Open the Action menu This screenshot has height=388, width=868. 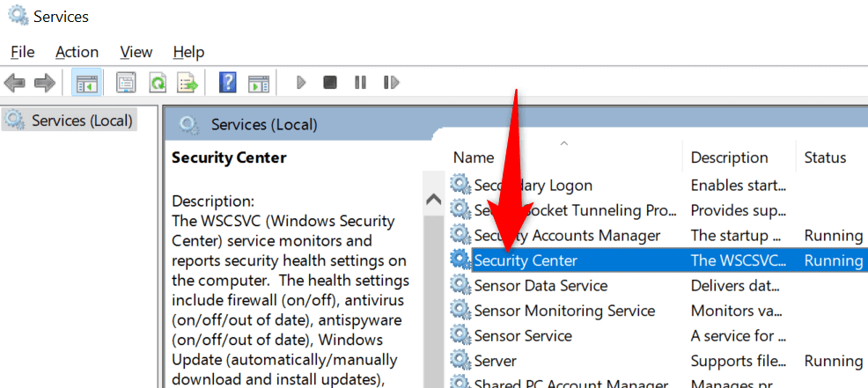click(77, 52)
